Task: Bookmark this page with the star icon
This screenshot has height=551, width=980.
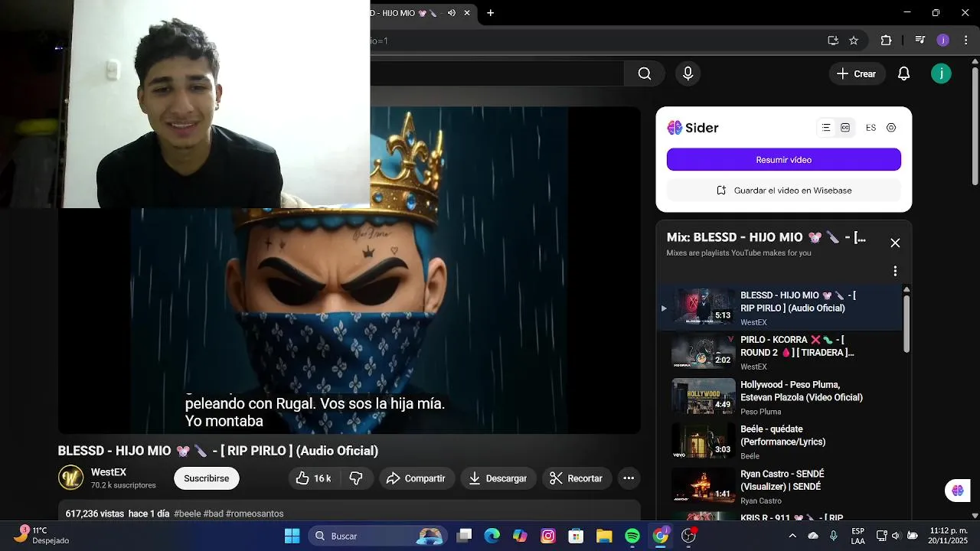Action: tap(854, 41)
